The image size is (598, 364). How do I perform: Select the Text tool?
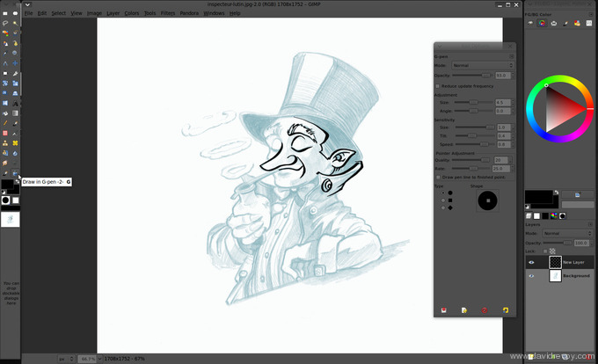15,103
